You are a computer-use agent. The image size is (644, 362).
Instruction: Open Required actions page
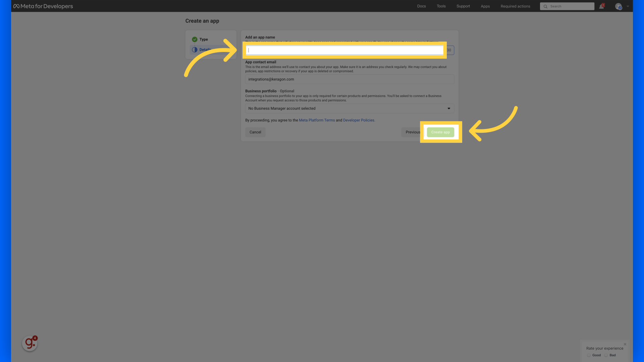(516, 6)
